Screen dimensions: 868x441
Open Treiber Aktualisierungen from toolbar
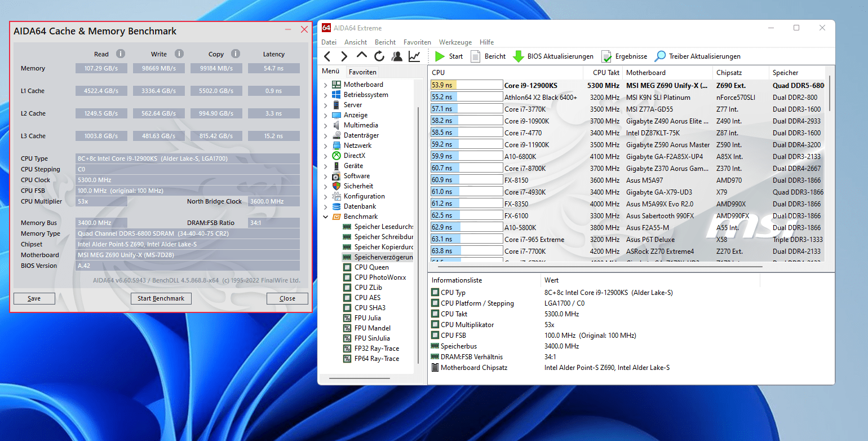[697, 56]
